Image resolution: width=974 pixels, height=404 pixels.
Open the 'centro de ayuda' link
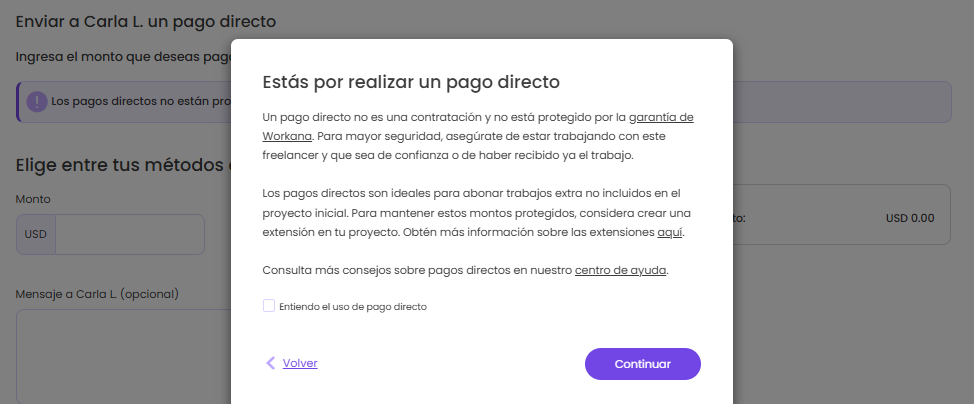point(621,270)
